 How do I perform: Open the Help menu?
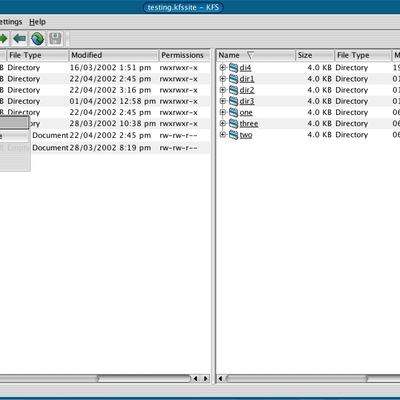click(37, 22)
